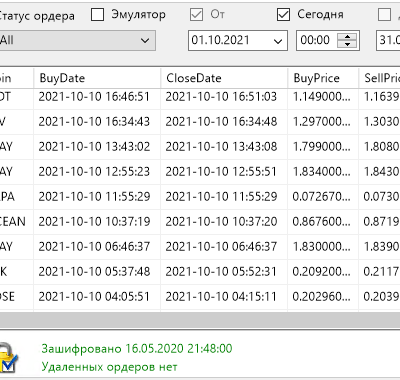Select the row bought at 16:46:51
400x380 pixels.
click(200, 97)
